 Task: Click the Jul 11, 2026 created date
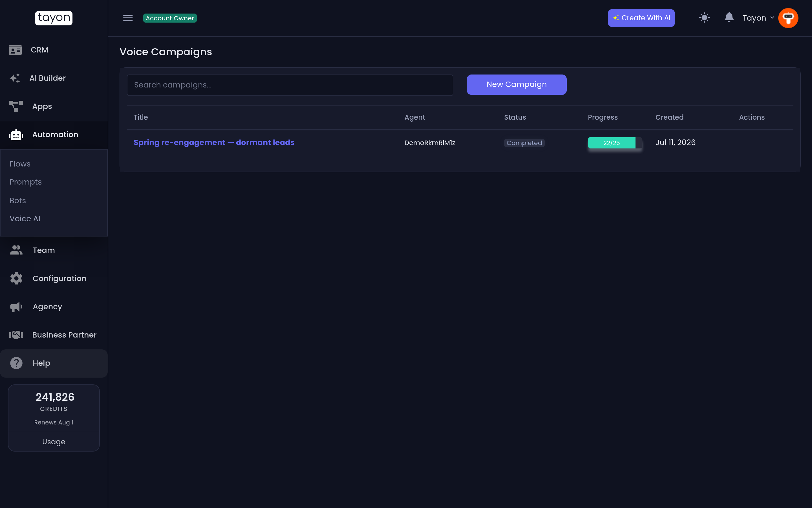675,143
